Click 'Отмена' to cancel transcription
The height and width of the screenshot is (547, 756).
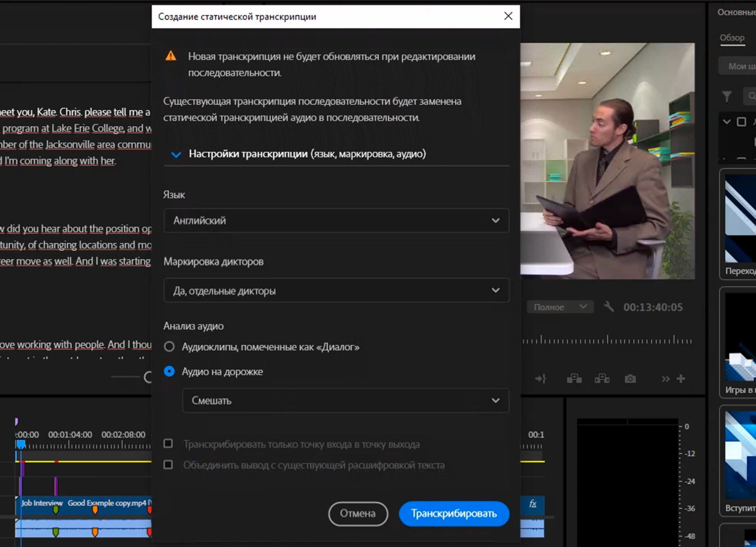click(357, 514)
